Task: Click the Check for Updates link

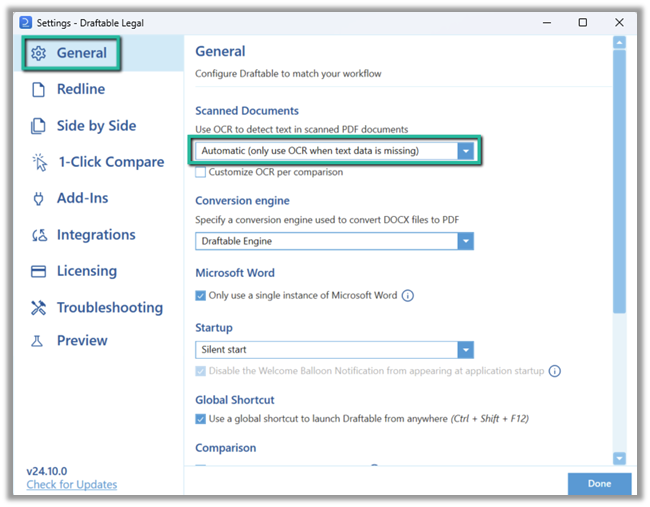Action: (72, 485)
